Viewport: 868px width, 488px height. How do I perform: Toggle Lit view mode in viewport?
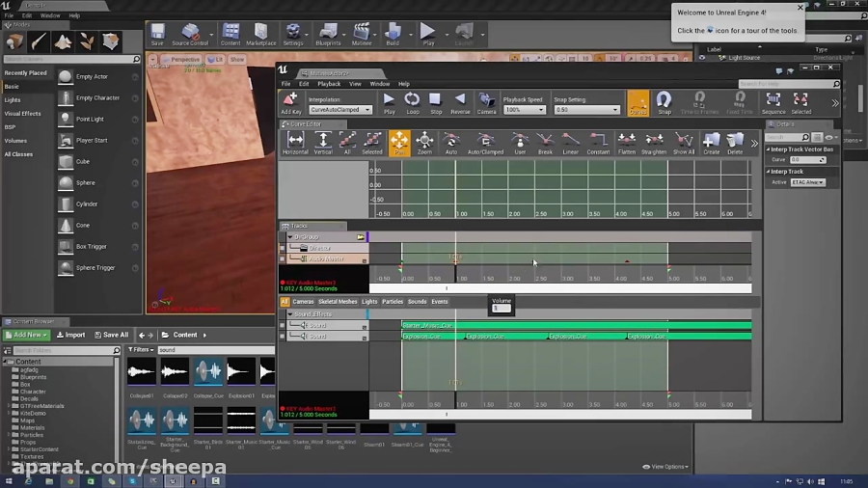(215, 59)
